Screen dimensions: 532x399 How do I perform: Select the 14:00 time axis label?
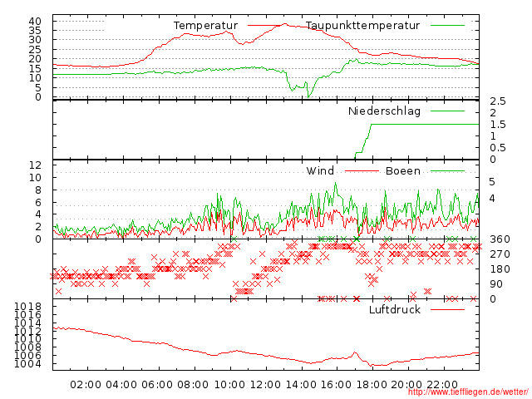pyautogui.click(x=301, y=385)
